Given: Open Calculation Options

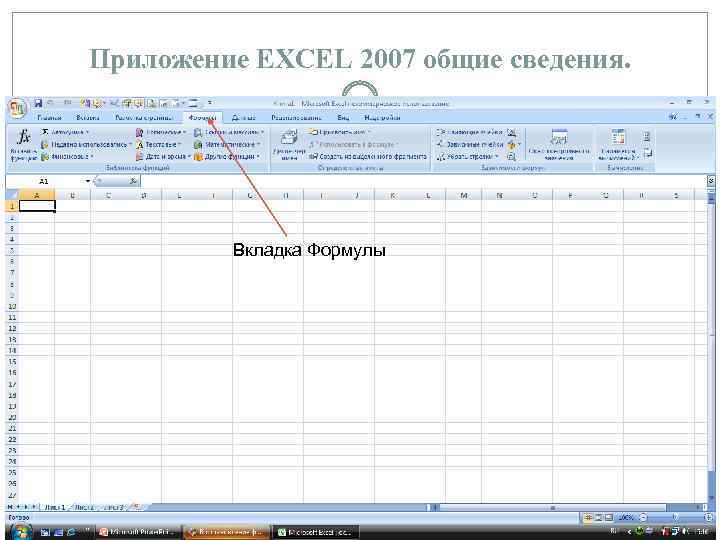Looking at the screenshot, I should pyautogui.click(x=619, y=145).
